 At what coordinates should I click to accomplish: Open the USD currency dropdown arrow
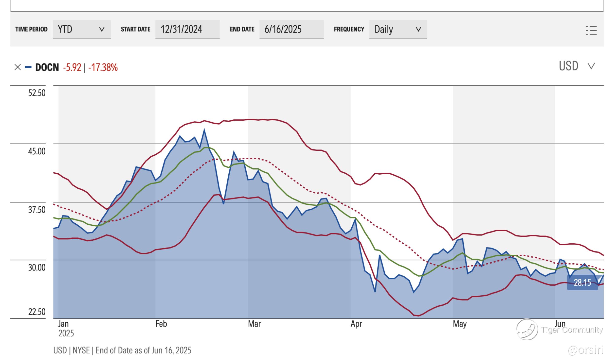[591, 66]
